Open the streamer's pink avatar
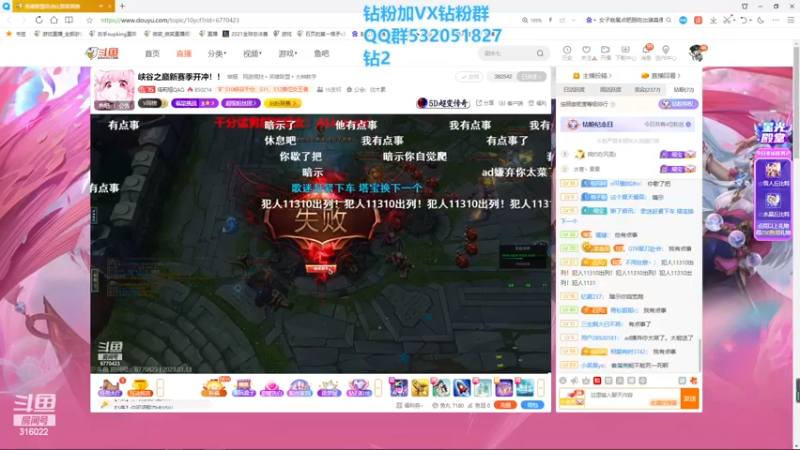Viewport: 800px width, 450px height. pos(114,90)
